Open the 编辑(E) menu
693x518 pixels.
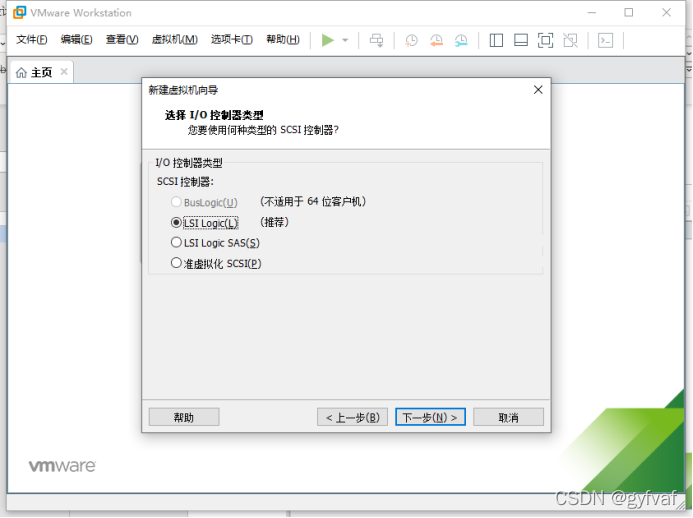click(x=76, y=40)
